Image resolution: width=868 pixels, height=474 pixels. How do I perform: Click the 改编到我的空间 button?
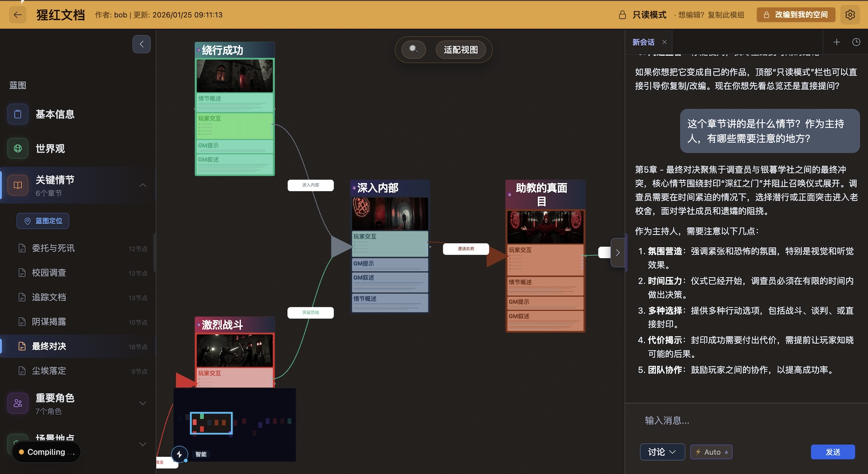click(795, 14)
